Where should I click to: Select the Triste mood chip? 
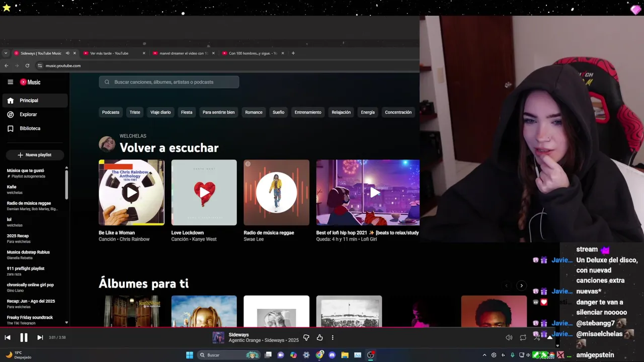tap(135, 112)
